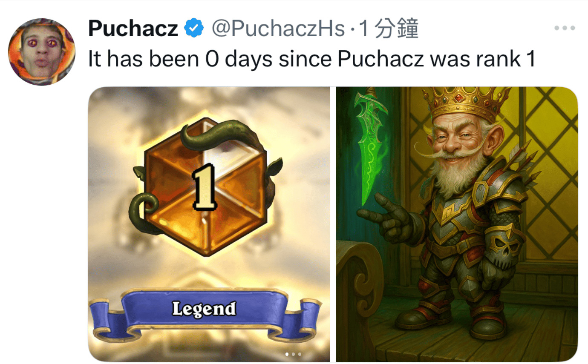
Task: Jump to the third carousel dot
Action: [300, 354]
